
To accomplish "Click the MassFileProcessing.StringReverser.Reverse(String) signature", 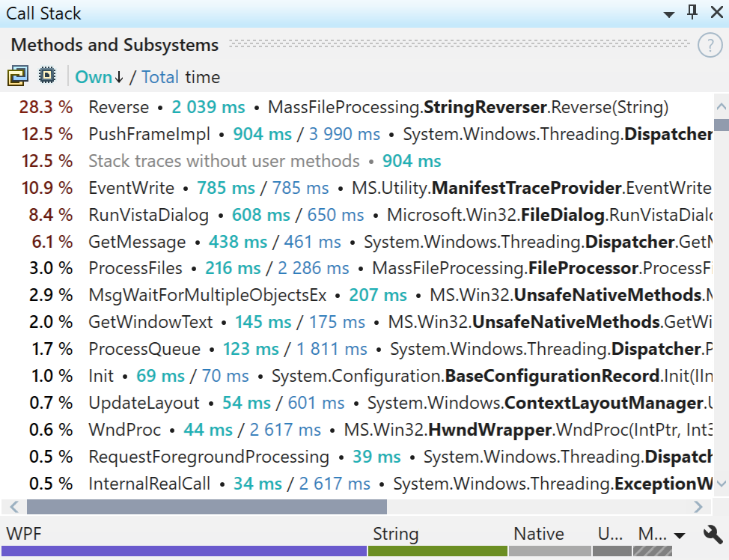I will point(469,108).
